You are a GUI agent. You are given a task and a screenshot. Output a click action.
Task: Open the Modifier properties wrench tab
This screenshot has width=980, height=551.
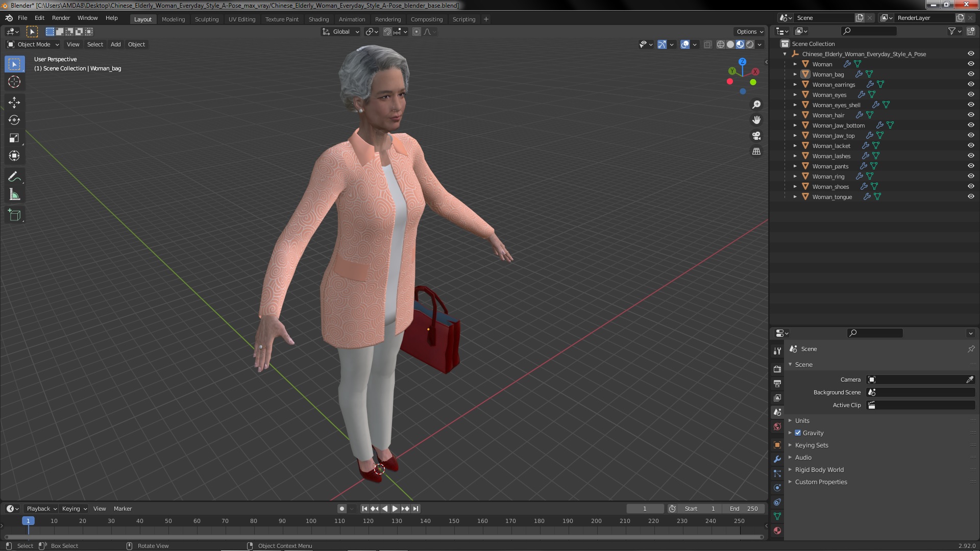pos(777,459)
